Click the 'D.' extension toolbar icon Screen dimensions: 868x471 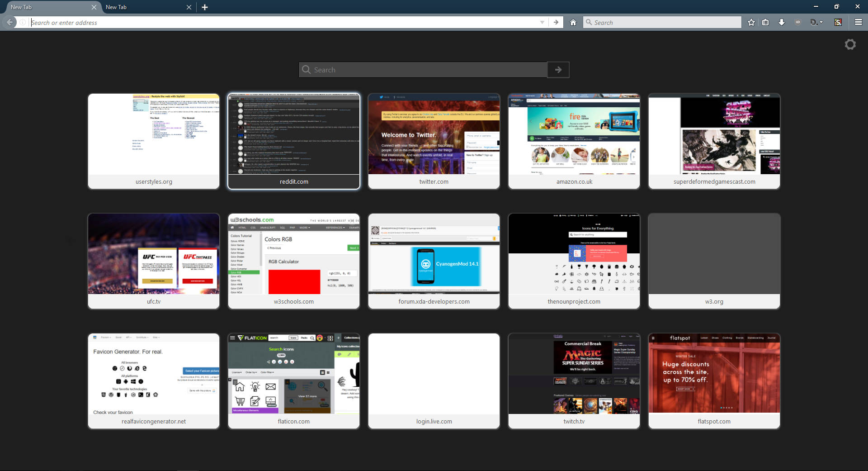pos(814,22)
